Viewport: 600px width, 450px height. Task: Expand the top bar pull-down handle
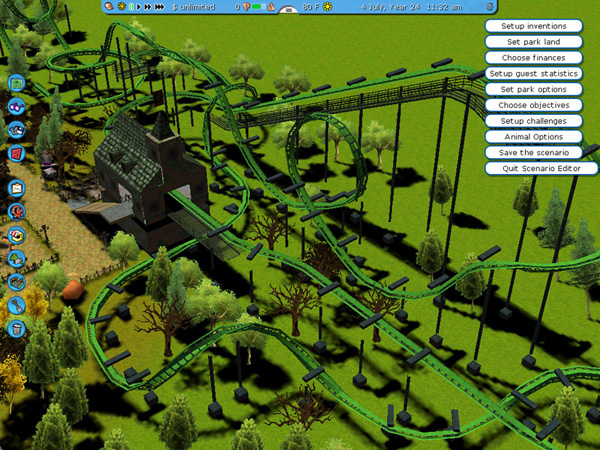tap(289, 10)
